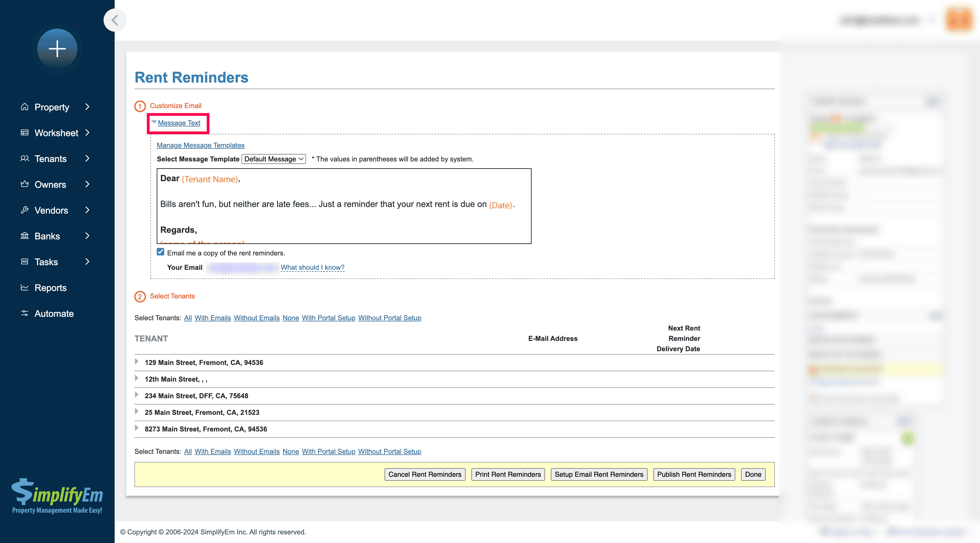Click the Vendors wrench icon
Screen dimensions: 980x543
coord(25,210)
